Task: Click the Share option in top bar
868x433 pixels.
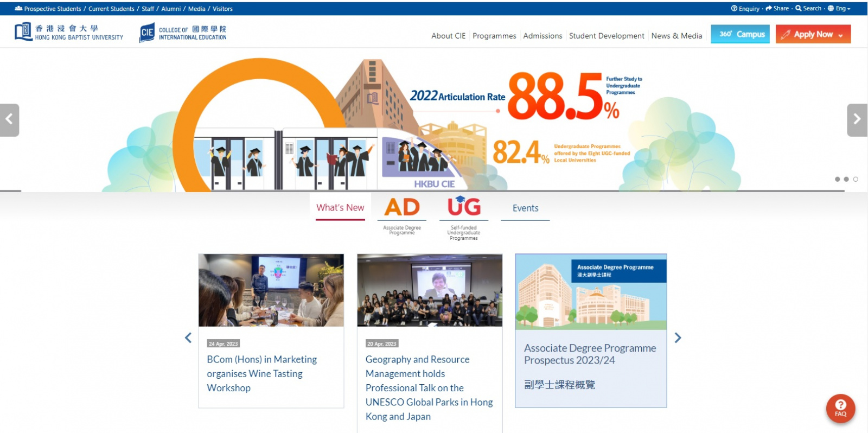Action: 777,9
